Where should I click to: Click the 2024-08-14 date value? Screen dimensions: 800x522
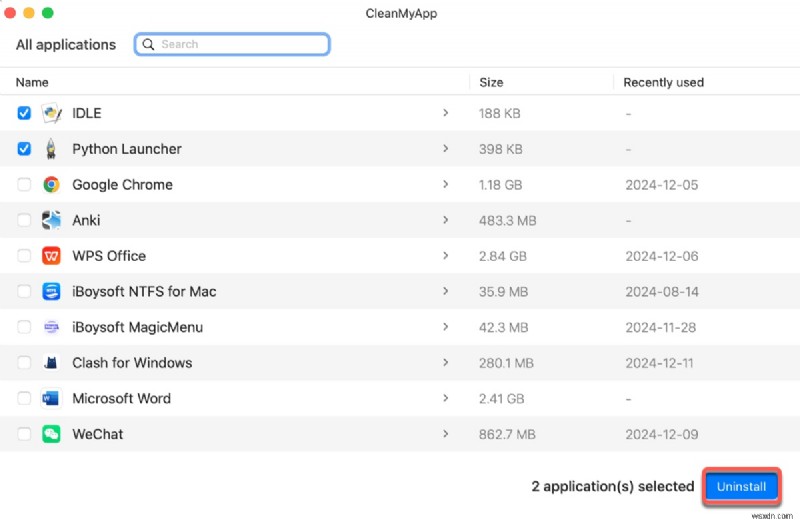pyautogui.click(x=662, y=292)
